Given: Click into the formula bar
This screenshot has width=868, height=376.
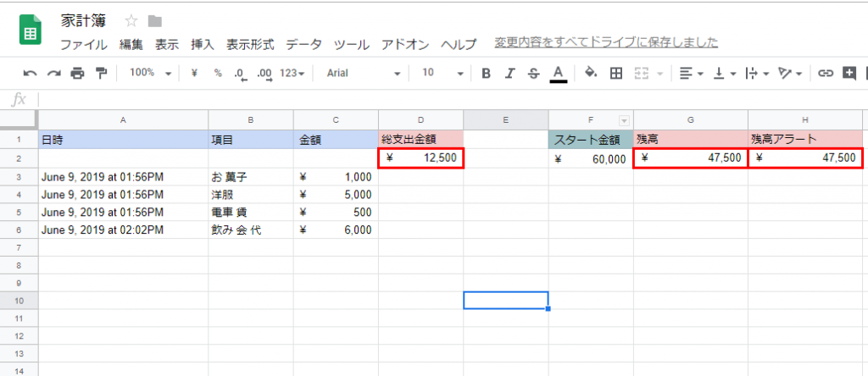Looking at the screenshot, I should tap(451, 100).
